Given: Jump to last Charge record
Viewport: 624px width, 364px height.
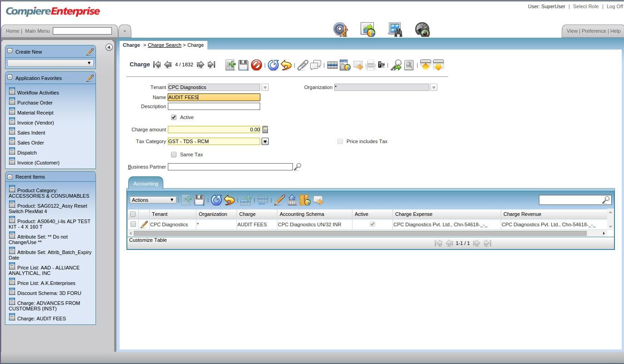Looking at the screenshot, I should click(x=211, y=65).
